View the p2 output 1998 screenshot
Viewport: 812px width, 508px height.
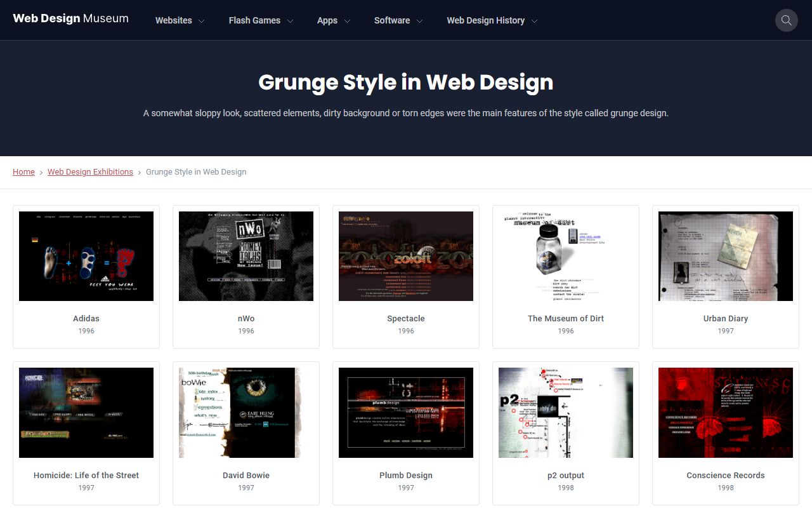(565, 412)
